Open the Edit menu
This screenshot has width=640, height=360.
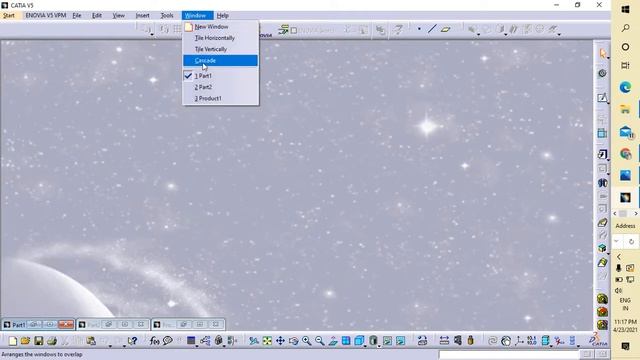pos(97,16)
